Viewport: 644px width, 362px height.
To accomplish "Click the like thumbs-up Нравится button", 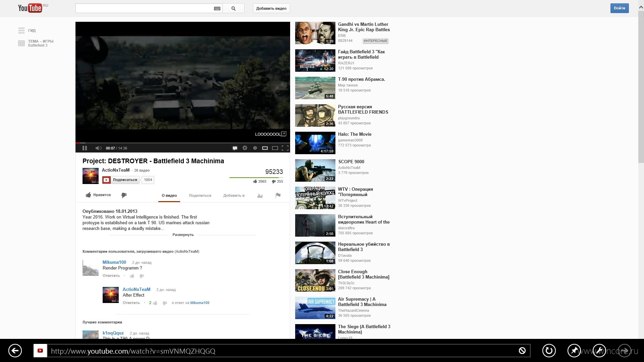I will click(x=98, y=195).
